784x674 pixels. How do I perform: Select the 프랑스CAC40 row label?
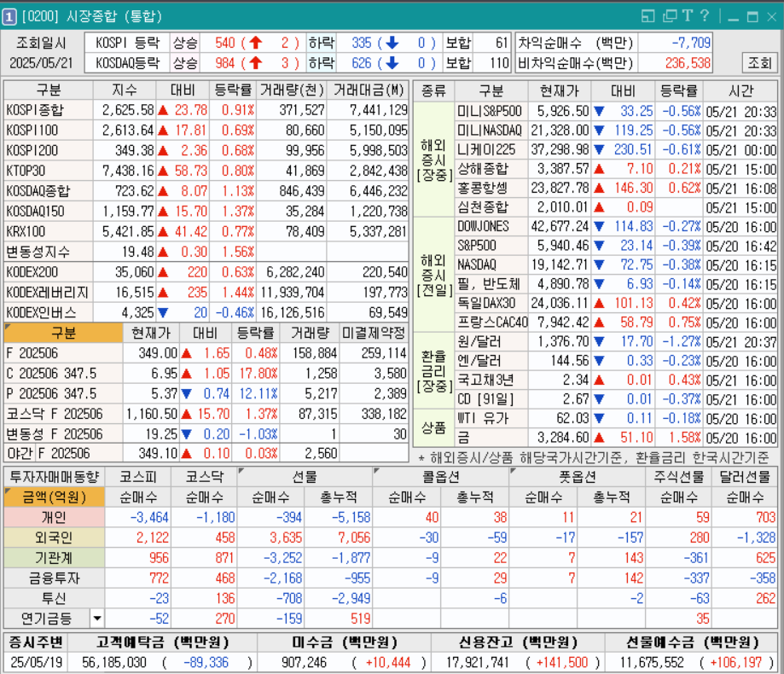492,322
